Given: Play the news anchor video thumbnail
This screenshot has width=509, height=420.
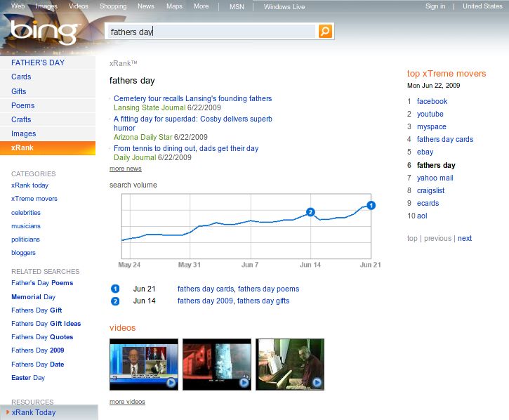Looking at the screenshot, I should tap(144, 365).
